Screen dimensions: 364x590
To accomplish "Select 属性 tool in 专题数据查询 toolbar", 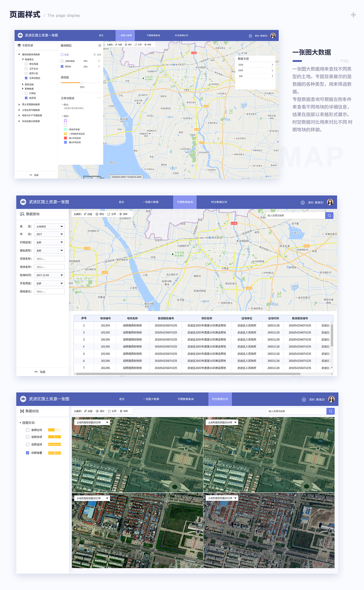I will pyautogui.click(x=100, y=214).
